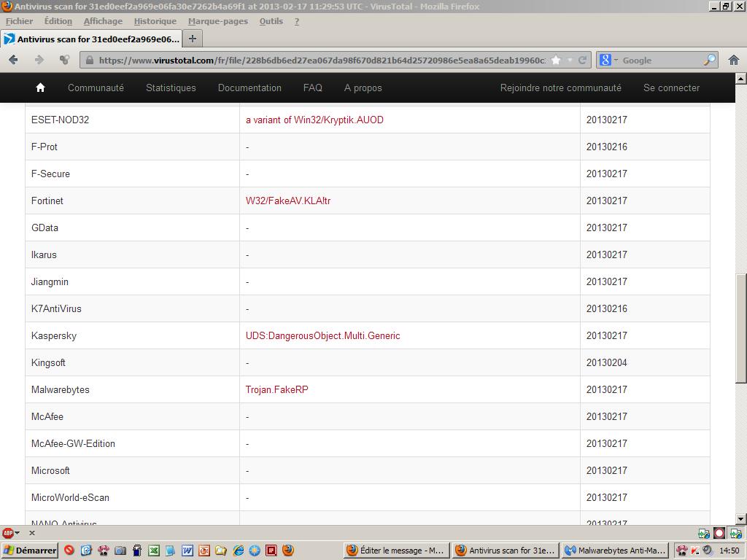Reload the page with refresh icon
Image resolution: width=747 pixels, height=560 pixels.
click(582, 60)
